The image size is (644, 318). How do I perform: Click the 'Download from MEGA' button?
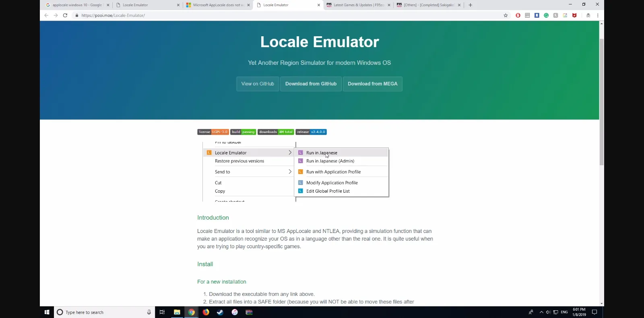click(x=372, y=84)
